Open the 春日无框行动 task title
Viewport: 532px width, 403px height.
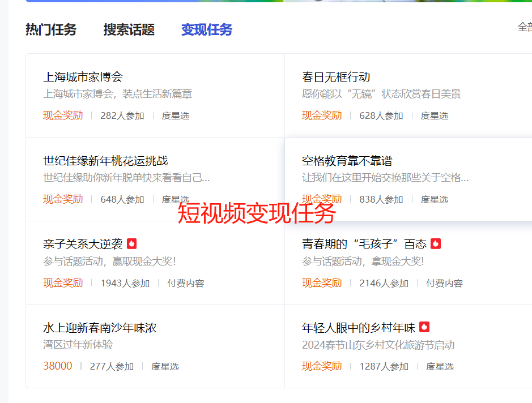(x=336, y=77)
